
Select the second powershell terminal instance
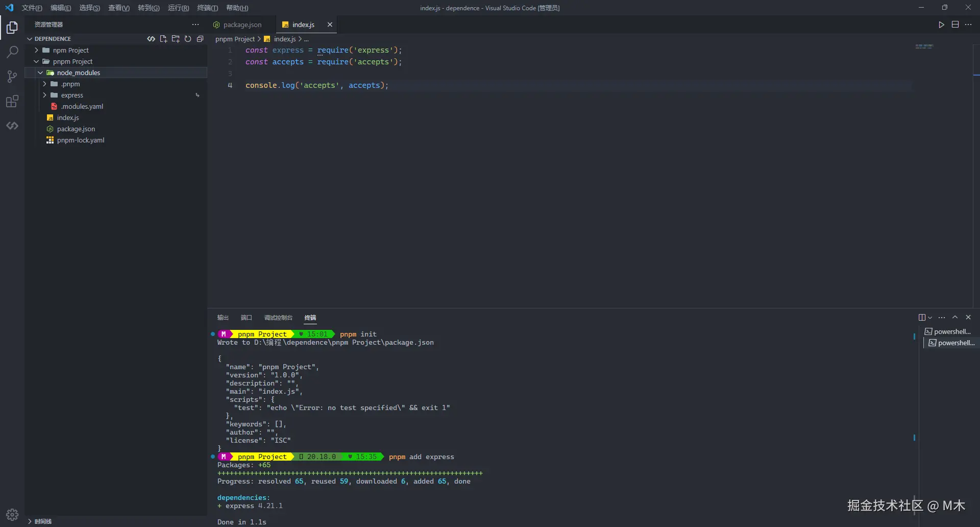pyautogui.click(x=951, y=343)
